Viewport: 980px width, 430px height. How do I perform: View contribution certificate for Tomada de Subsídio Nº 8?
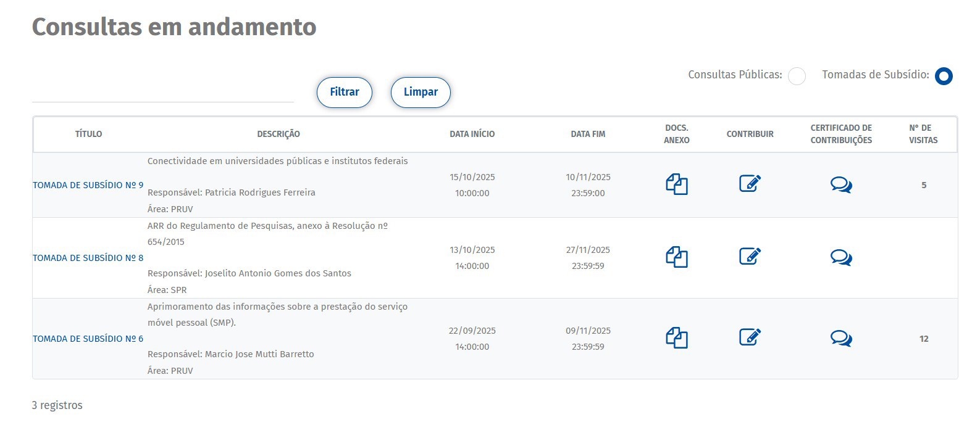pos(841,257)
